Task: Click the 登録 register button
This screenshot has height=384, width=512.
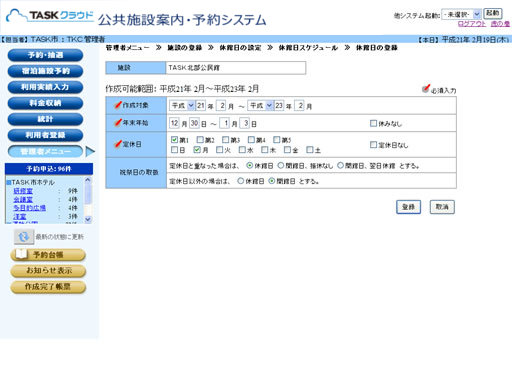Action: (x=408, y=207)
